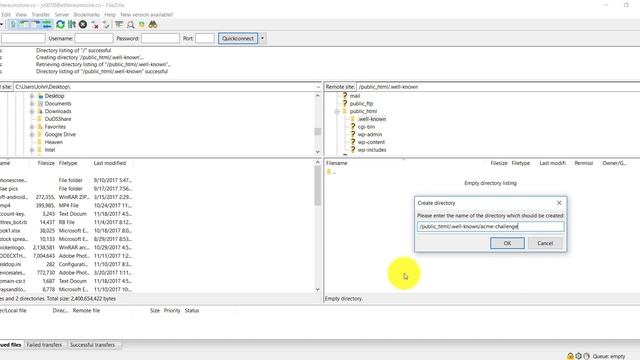Image resolution: width=640 pixels, height=360 pixels.
Task: Close the Create directory dialog
Action: click(559, 203)
